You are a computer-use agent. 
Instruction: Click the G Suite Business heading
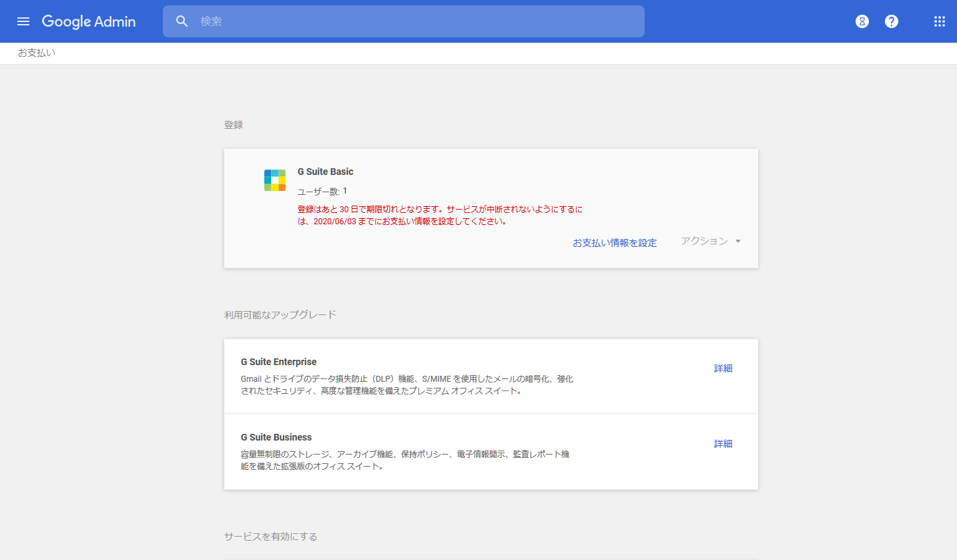(x=276, y=437)
